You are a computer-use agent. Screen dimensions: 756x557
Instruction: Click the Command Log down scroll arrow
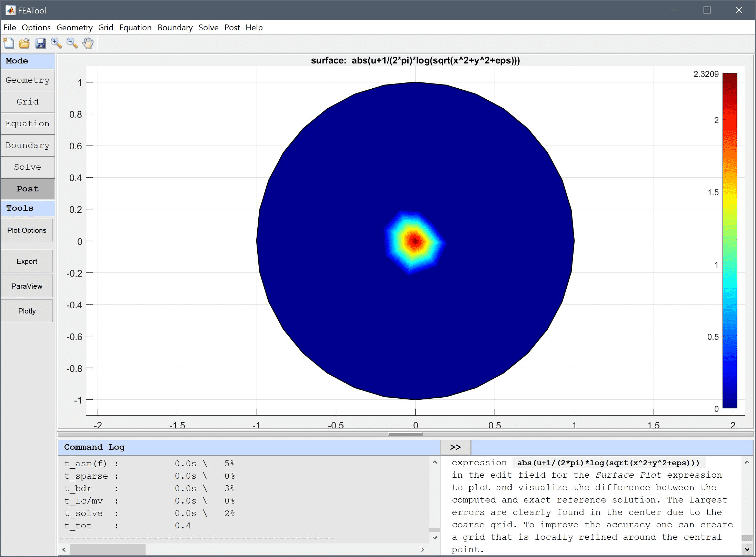[x=435, y=538]
